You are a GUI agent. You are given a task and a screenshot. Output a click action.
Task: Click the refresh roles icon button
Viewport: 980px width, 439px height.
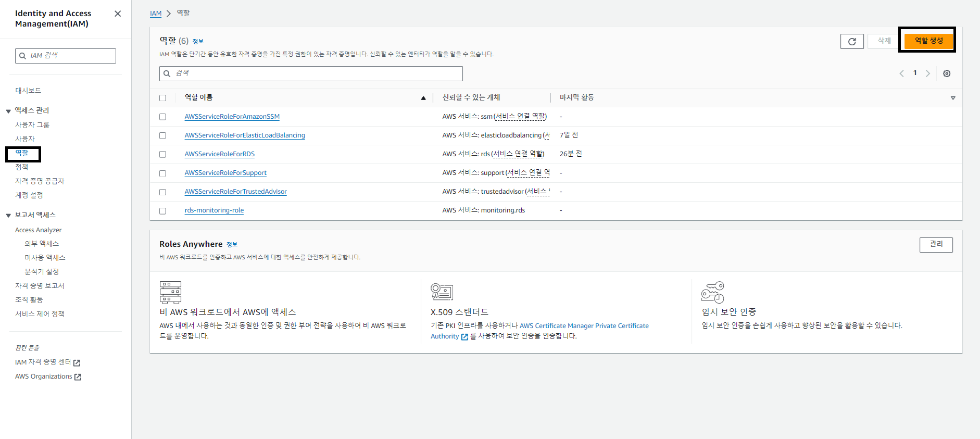click(x=852, y=41)
